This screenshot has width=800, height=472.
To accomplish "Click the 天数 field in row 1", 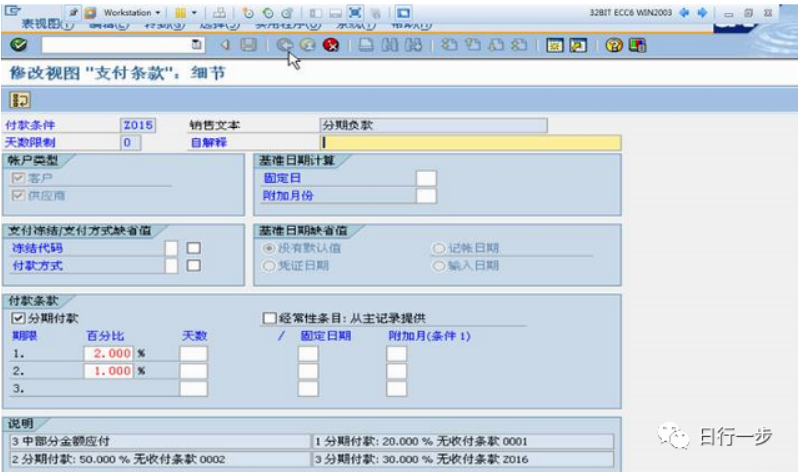I will pyautogui.click(x=193, y=354).
